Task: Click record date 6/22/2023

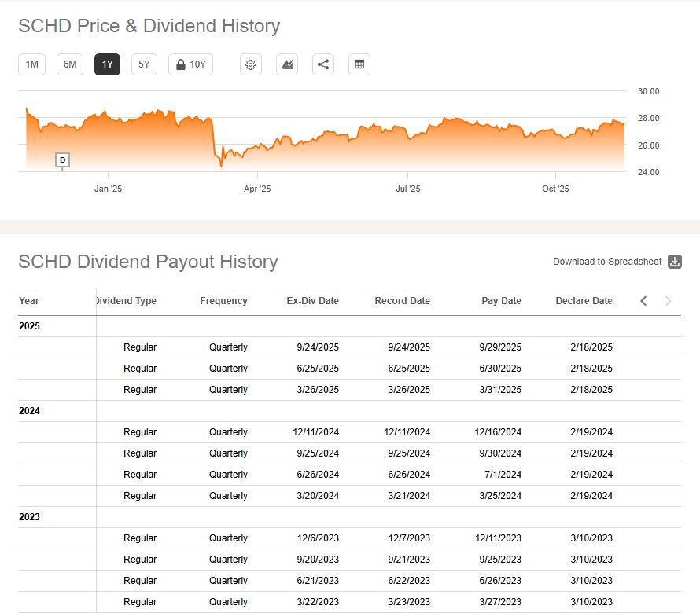Action: (x=409, y=581)
